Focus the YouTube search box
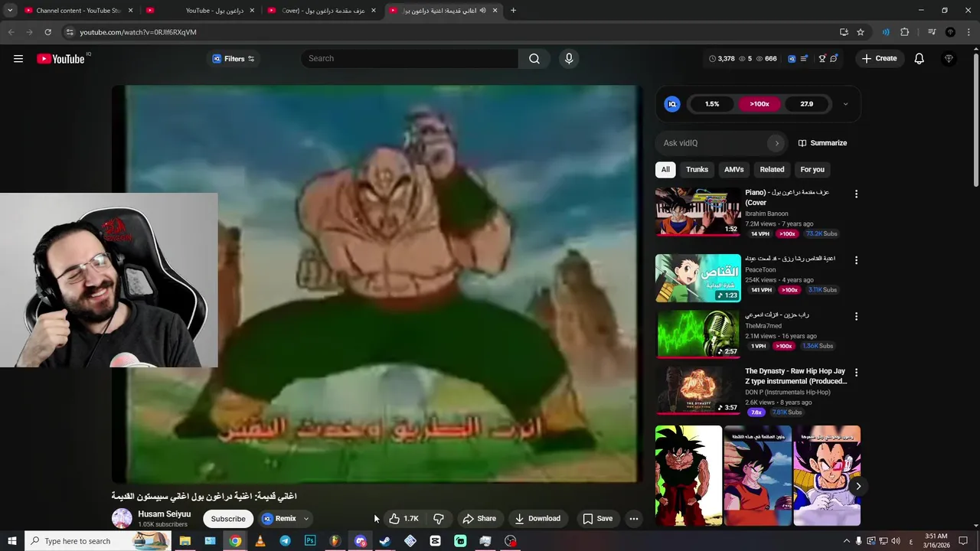Image resolution: width=980 pixels, height=551 pixels. (x=410, y=58)
